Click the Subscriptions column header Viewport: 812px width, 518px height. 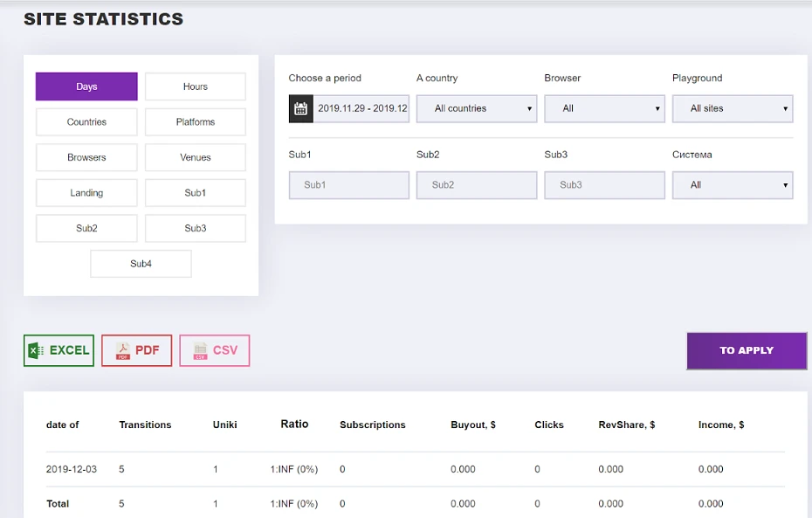click(372, 425)
